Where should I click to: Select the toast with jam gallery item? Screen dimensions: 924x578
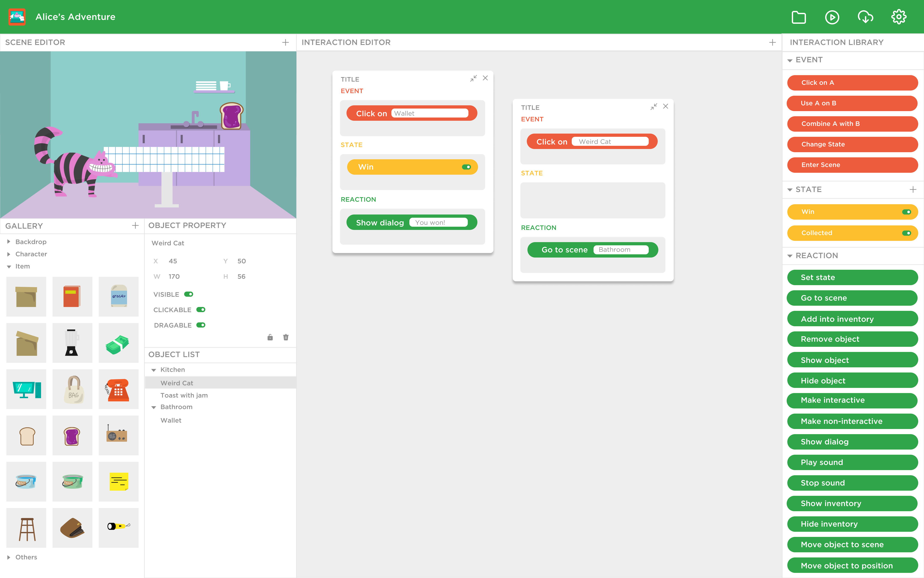point(73,435)
